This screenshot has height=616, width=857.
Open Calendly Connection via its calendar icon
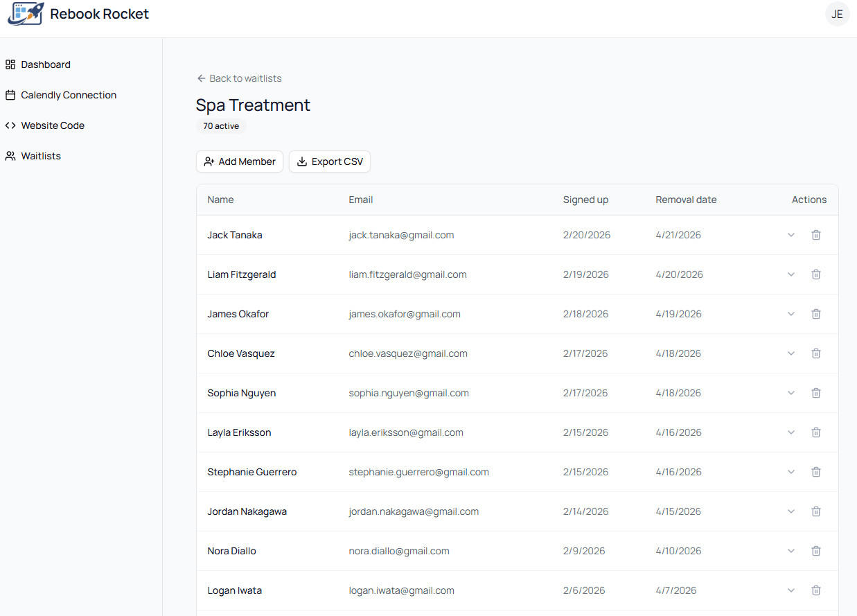[10, 94]
